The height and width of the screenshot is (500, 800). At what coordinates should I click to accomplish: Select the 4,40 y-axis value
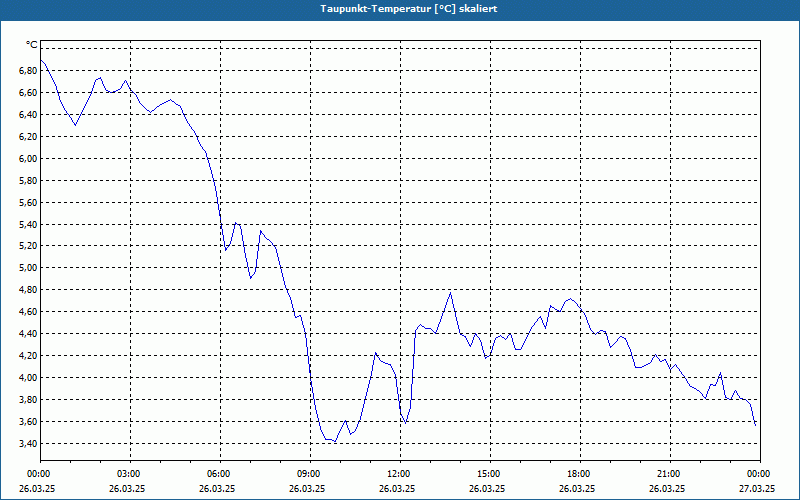click(28, 333)
